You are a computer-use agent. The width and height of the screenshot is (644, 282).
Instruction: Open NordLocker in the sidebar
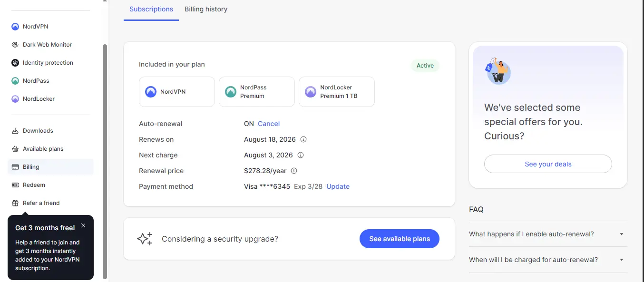pyautogui.click(x=15, y=99)
